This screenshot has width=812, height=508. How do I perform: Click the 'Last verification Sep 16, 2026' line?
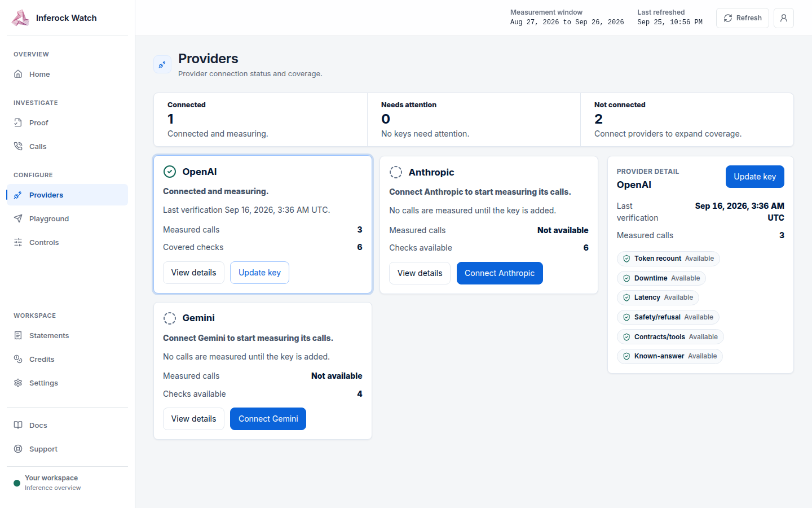click(246, 210)
